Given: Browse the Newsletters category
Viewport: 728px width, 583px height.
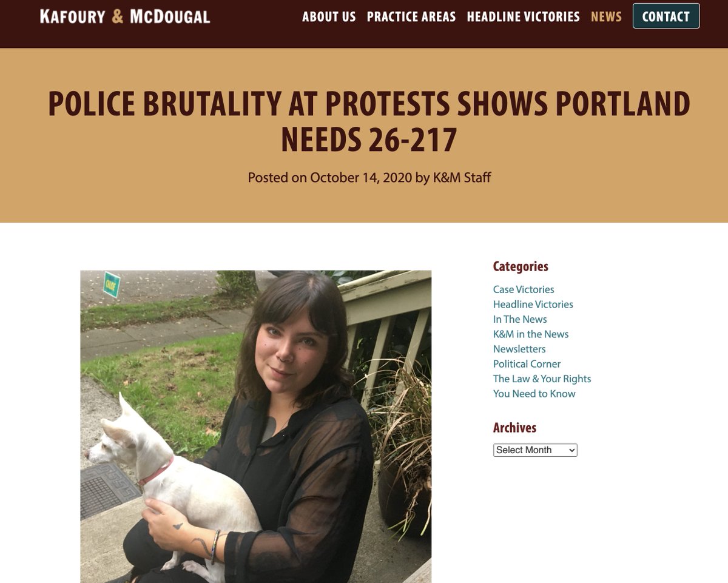Looking at the screenshot, I should [x=519, y=349].
